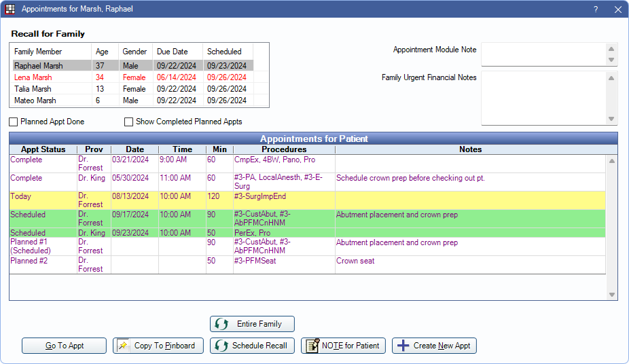This screenshot has height=364, width=629.
Task: Click the recall arrows icon on Schedule Recall
Action: [221, 346]
